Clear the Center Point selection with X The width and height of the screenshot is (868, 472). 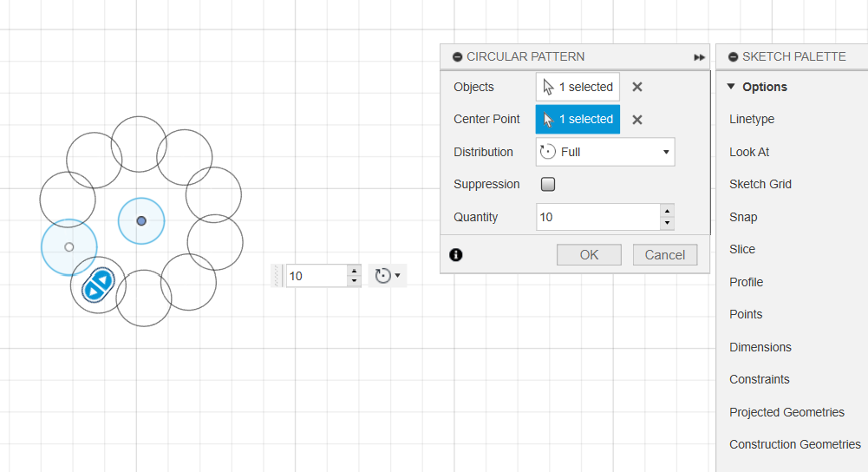[x=637, y=120]
